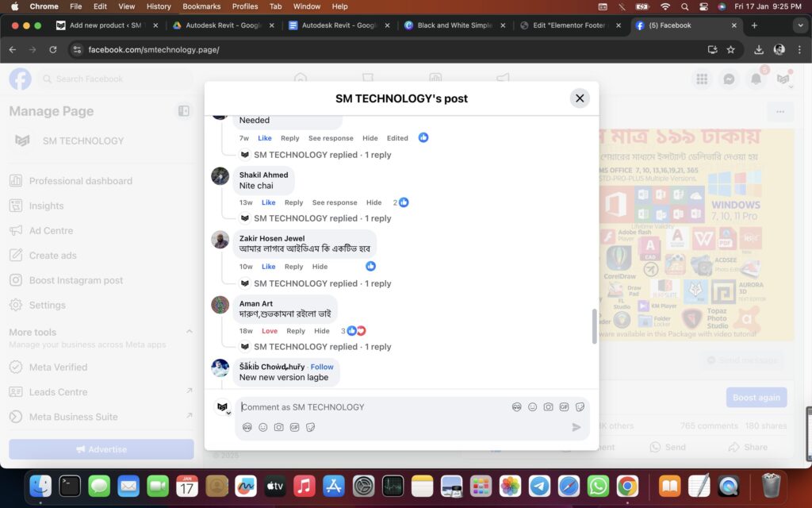Like Shakil Ahmed's comment
812x508 pixels.
point(268,202)
